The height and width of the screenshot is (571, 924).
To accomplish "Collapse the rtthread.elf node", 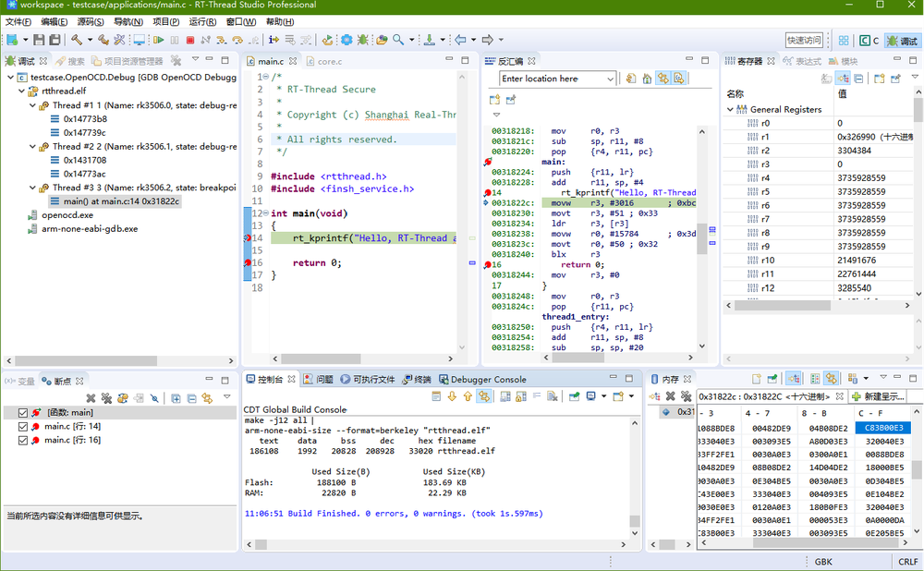I will [x=22, y=91].
